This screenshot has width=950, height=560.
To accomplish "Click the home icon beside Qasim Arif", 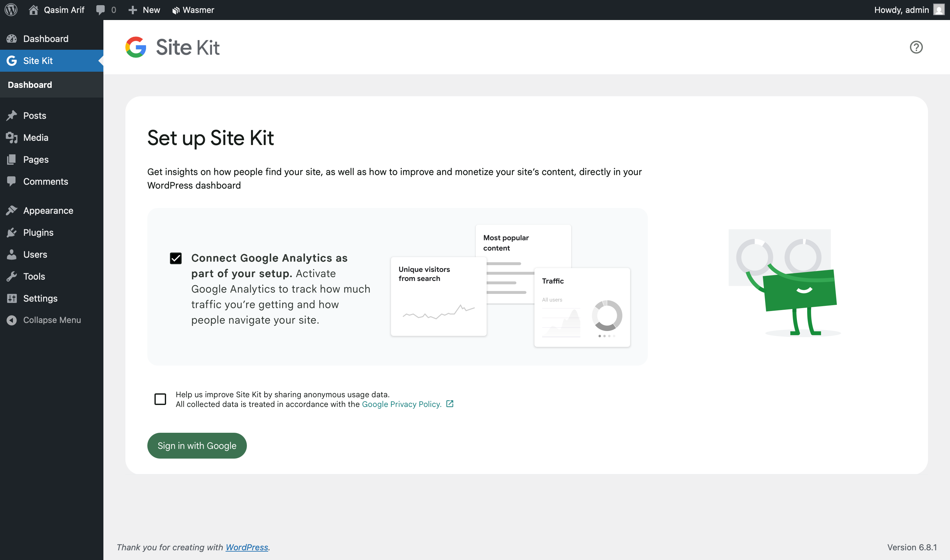I will tap(33, 10).
